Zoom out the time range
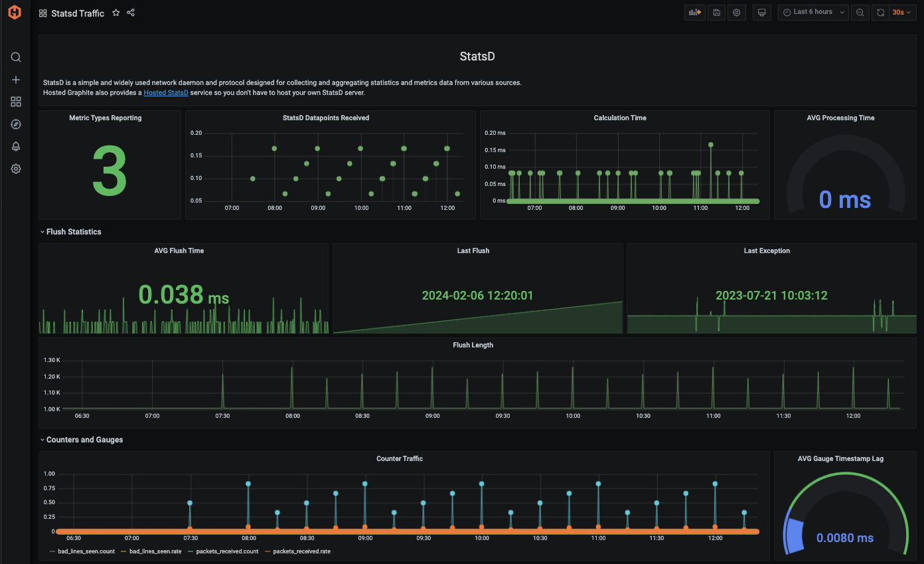Screen dimensions: 924x564 pos(860,12)
